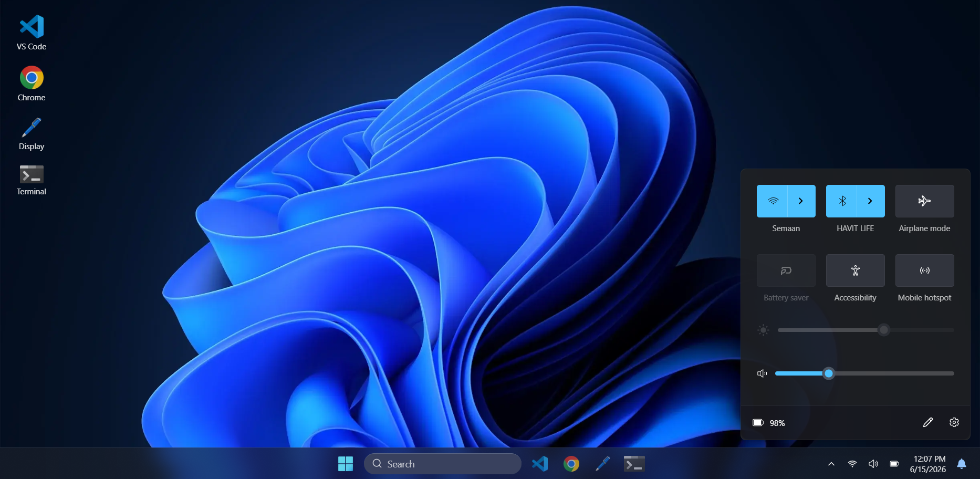Open settings via gear icon in panel
Viewport: 980px width, 479px height.
(954, 422)
